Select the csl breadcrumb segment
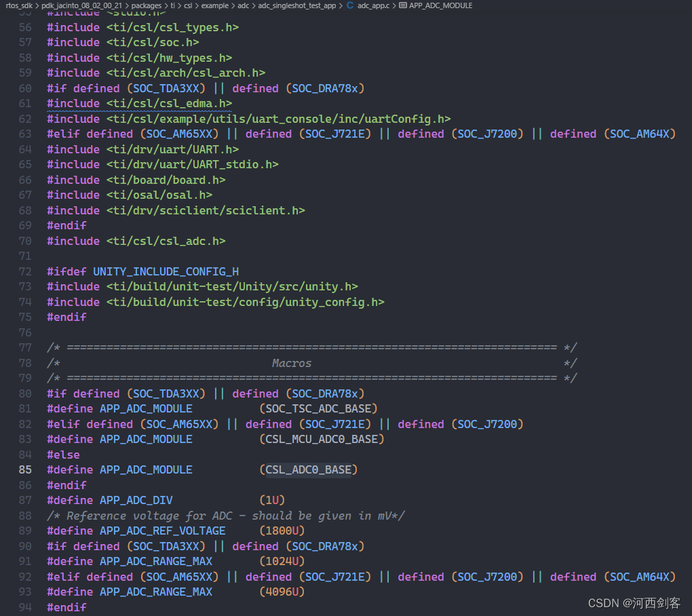 (x=188, y=5)
